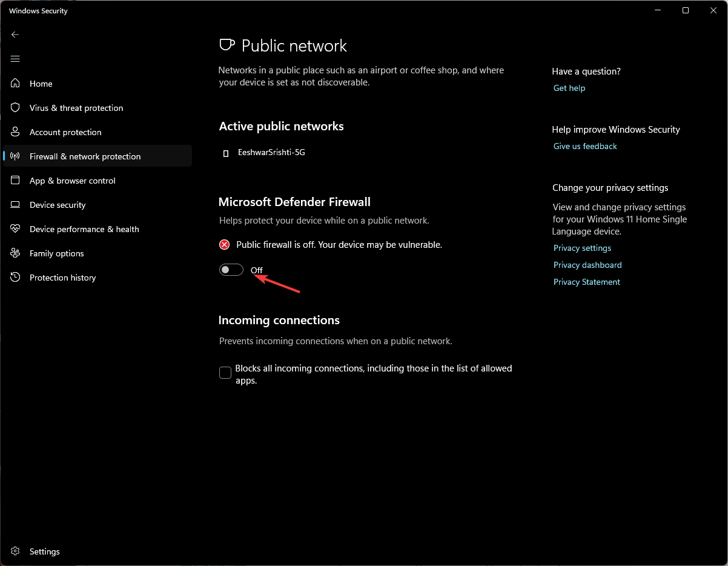Open Settings at the bottom of sidebar
The height and width of the screenshot is (566, 728).
[x=45, y=551]
